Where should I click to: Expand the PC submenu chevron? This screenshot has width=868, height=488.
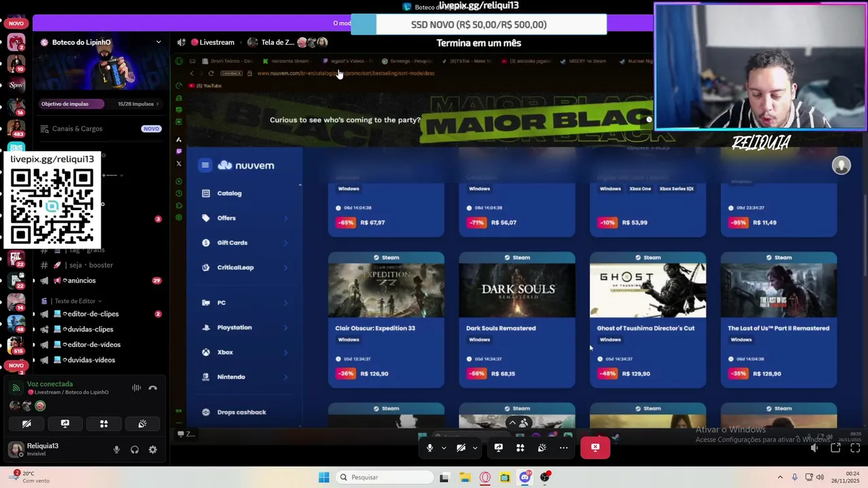click(285, 303)
